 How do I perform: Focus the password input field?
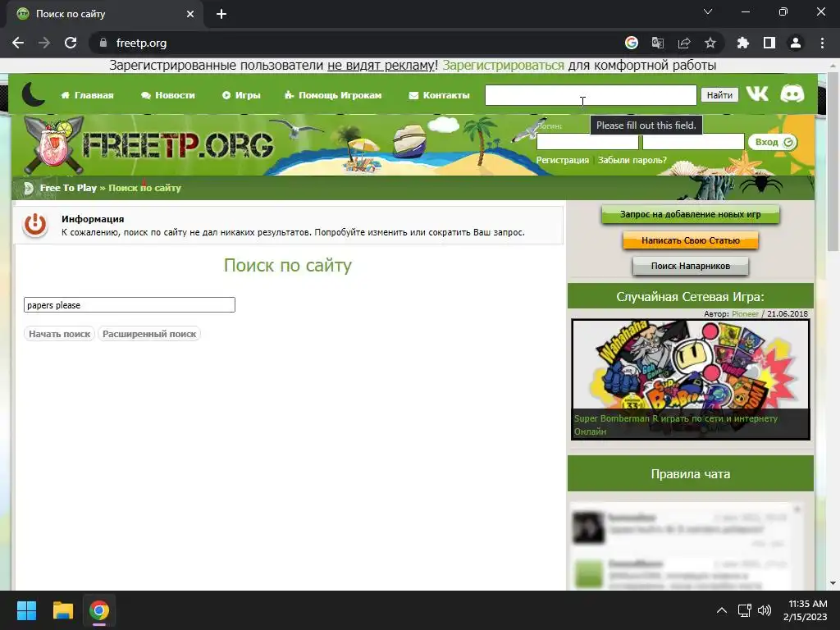click(x=692, y=142)
